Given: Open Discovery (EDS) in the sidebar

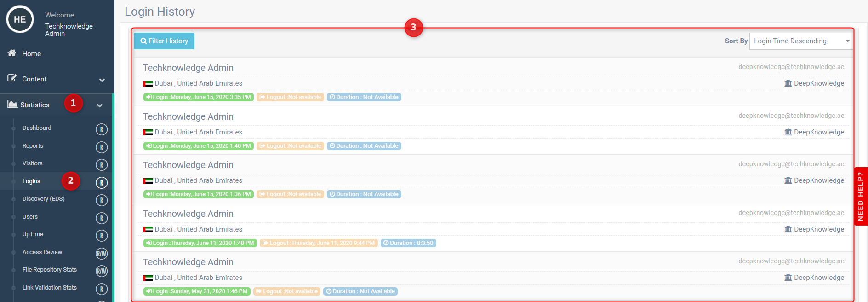Looking at the screenshot, I should tap(43, 199).
